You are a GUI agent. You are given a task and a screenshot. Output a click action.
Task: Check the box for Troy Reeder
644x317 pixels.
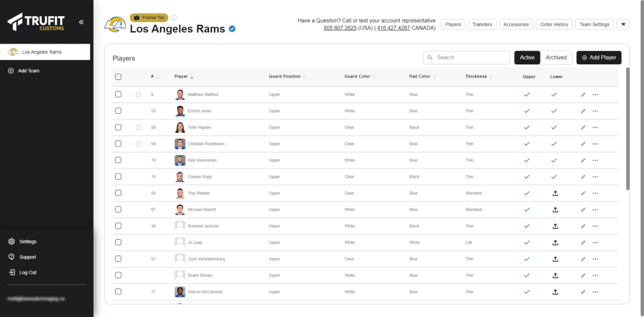click(x=118, y=193)
